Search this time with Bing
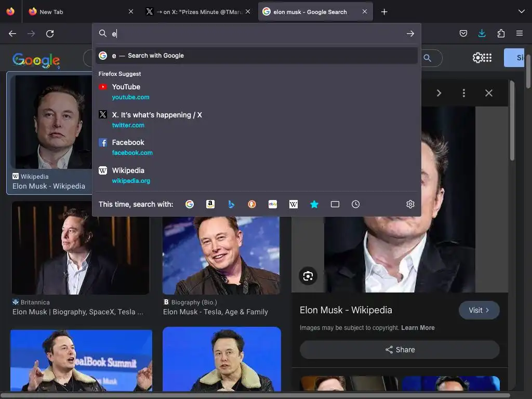Image resolution: width=532 pixels, height=399 pixels. click(x=231, y=204)
